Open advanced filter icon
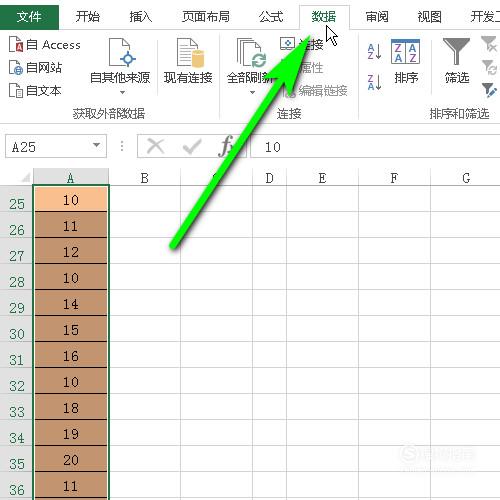 489,90
